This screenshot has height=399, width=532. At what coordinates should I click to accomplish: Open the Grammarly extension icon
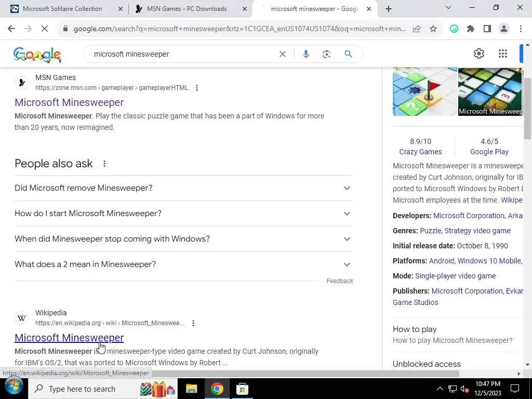(x=454, y=29)
